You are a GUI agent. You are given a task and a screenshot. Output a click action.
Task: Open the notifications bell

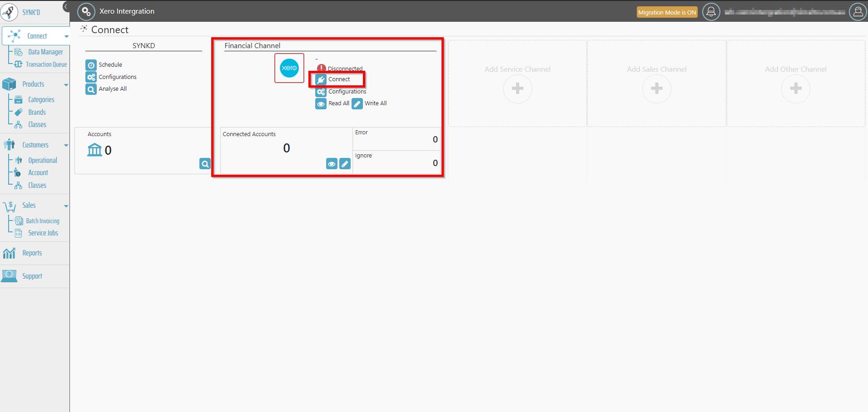711,12
